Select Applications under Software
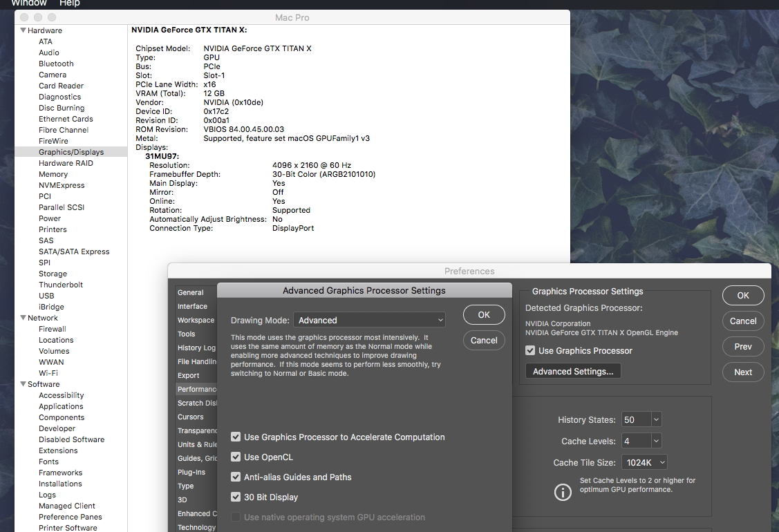Screen dimensions: 779x532 [61, 406]
